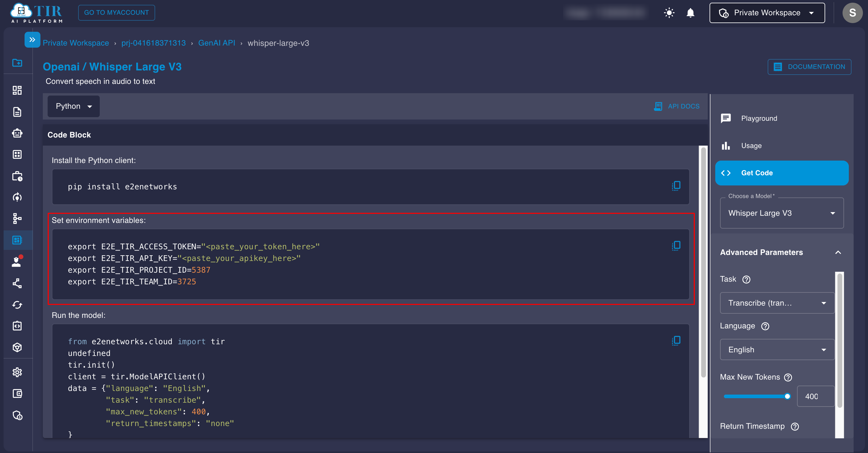Image resolution: width=868 pixels, height=453 pixels.
Task: Open the Choose a Model dropdown
Action: tap(782, 213)
